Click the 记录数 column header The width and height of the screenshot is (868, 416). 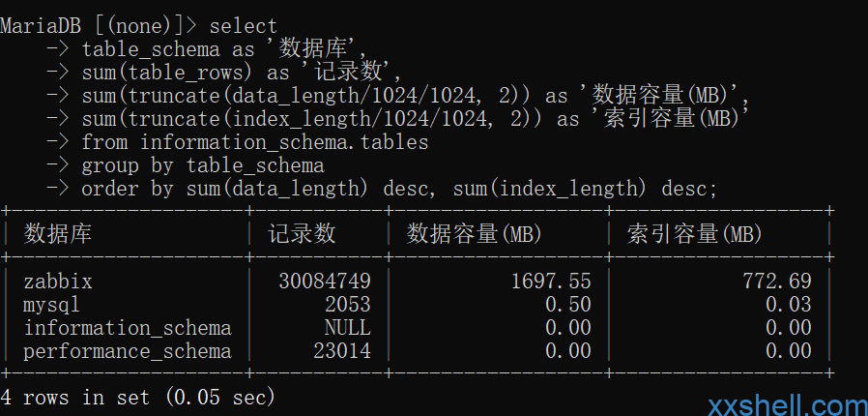(302, 234)
